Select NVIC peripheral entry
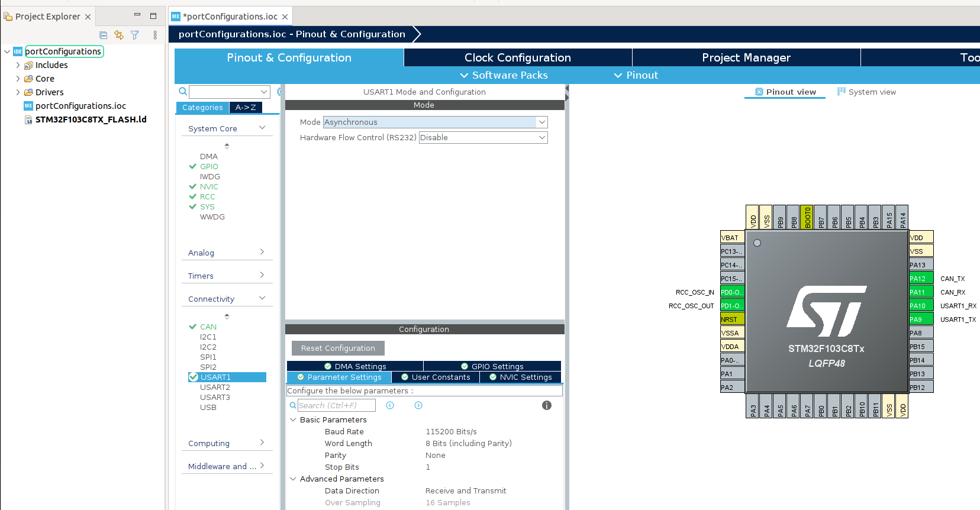This screenshot has width=980, height=510. point(209,187)
